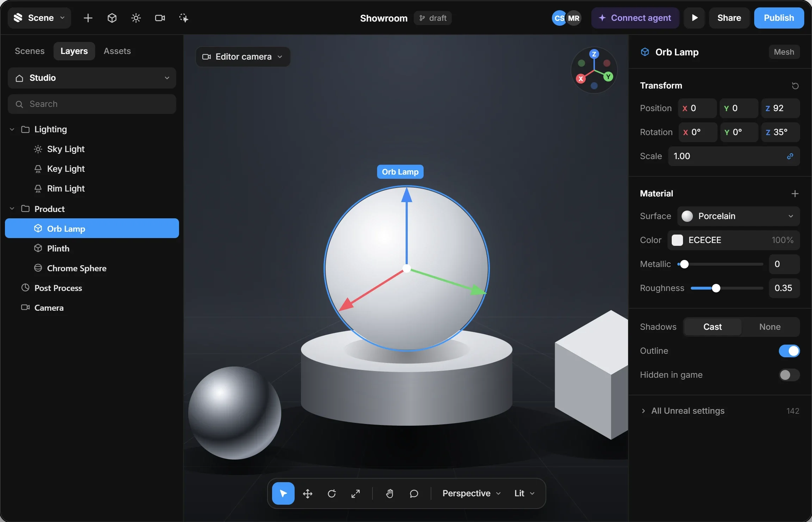Open the Editor camera dropdown
The image size is (812, 522).
[x=243, y=57]
